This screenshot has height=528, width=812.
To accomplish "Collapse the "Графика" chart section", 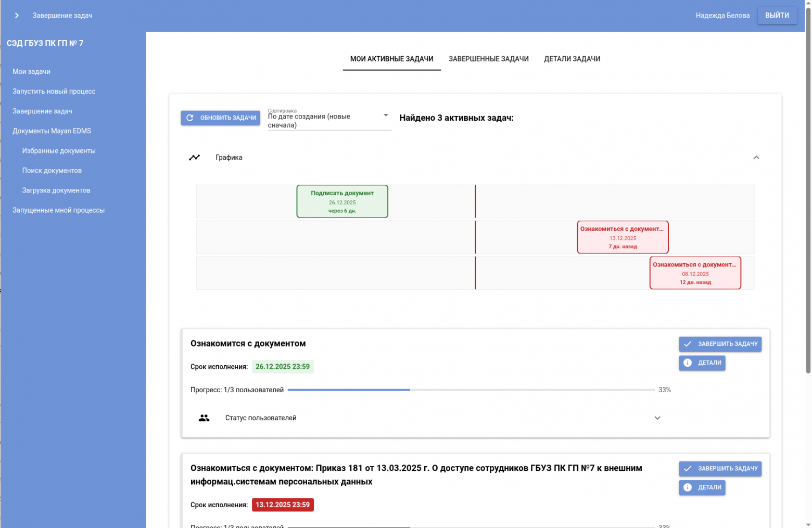I will 756,157.
